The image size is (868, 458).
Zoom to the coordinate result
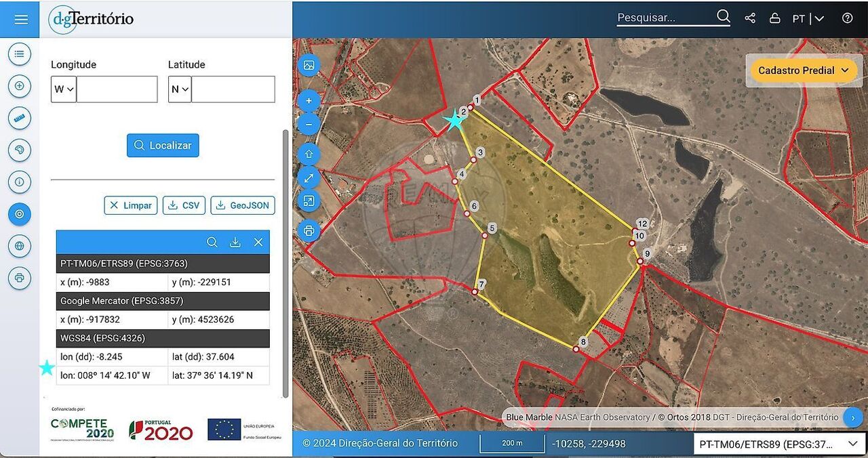[212, 242]
